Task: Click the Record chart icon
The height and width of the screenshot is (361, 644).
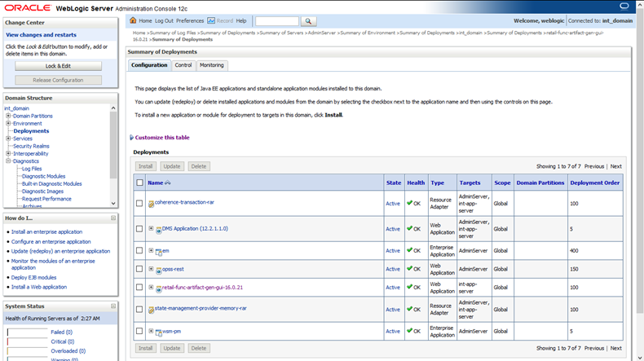Action: (211, 20)
